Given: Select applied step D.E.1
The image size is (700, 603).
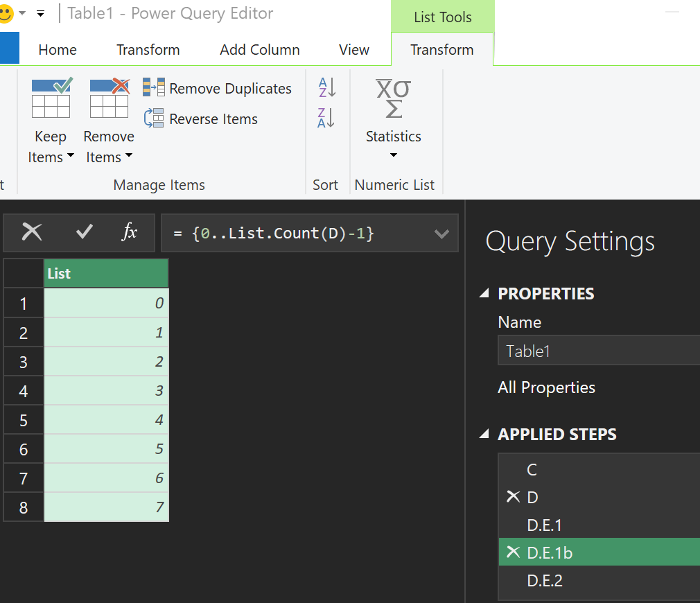Looking at the screenshot, I should pyautogui.click(x=599, y=525).
